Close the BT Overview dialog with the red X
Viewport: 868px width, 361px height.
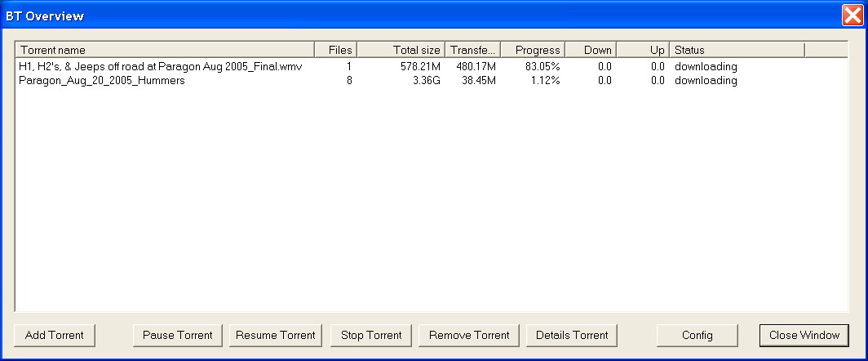pyautogui.click(x=852, y=15)
